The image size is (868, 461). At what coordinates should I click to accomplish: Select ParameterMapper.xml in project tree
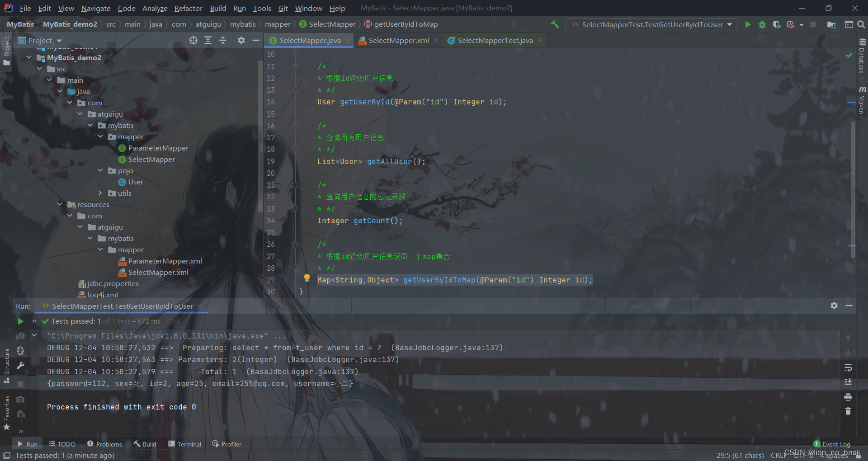tap(160, 261)
